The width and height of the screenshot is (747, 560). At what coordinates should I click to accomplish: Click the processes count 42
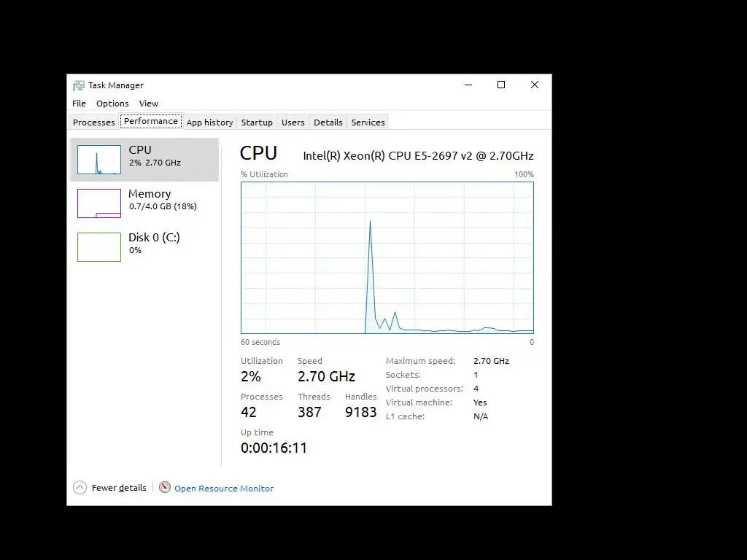coord(249,412)
